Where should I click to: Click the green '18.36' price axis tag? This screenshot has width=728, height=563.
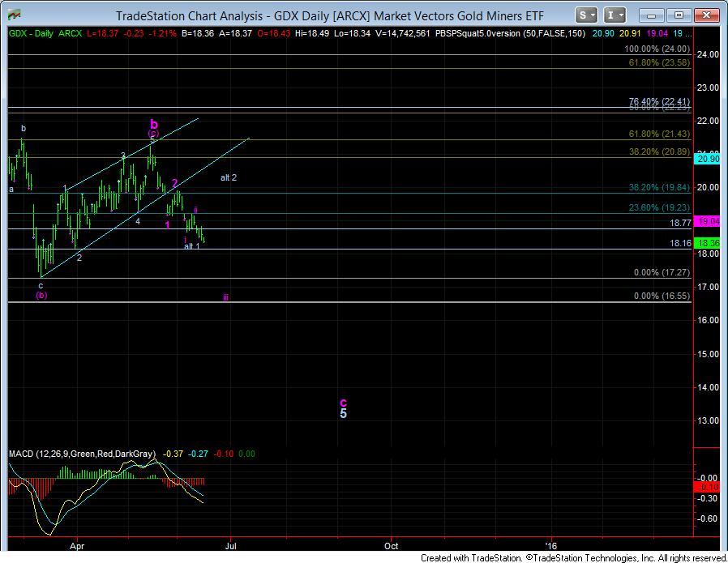(708, 243)
